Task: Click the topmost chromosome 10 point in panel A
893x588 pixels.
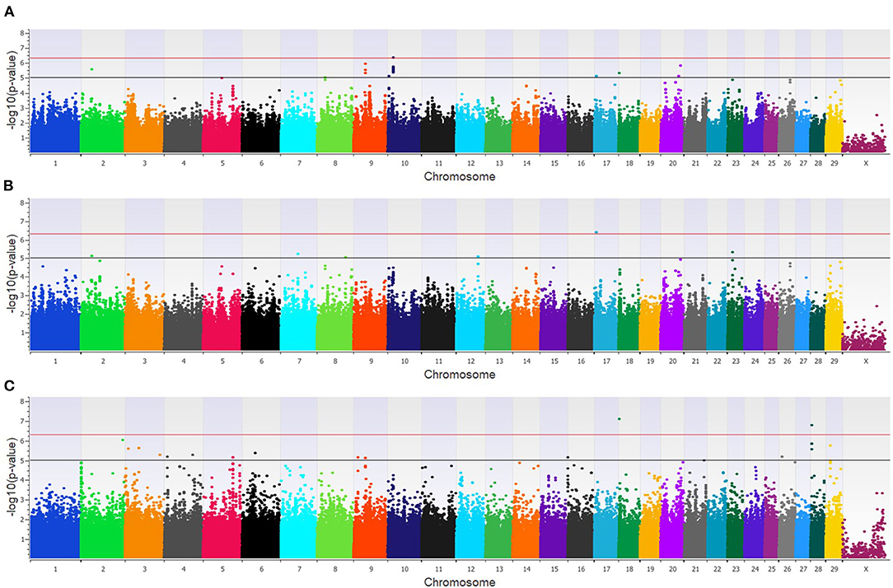Action: point(393,58)
